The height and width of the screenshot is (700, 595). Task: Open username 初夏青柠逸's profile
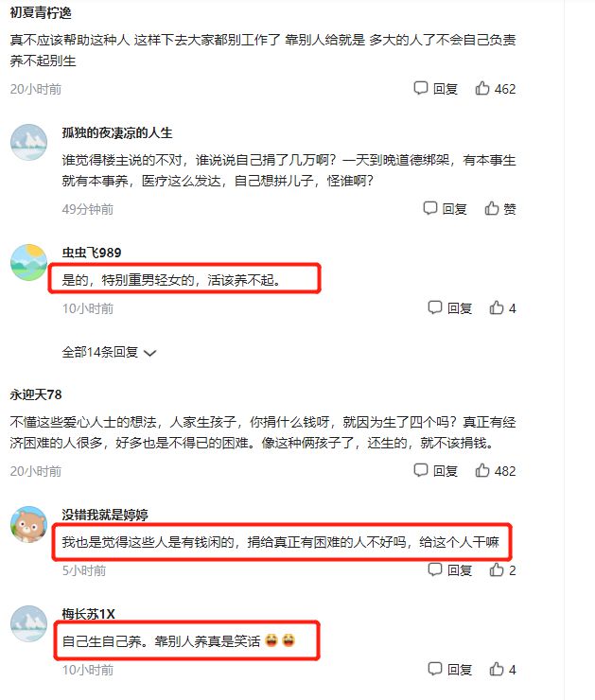[x=41, y=13]
